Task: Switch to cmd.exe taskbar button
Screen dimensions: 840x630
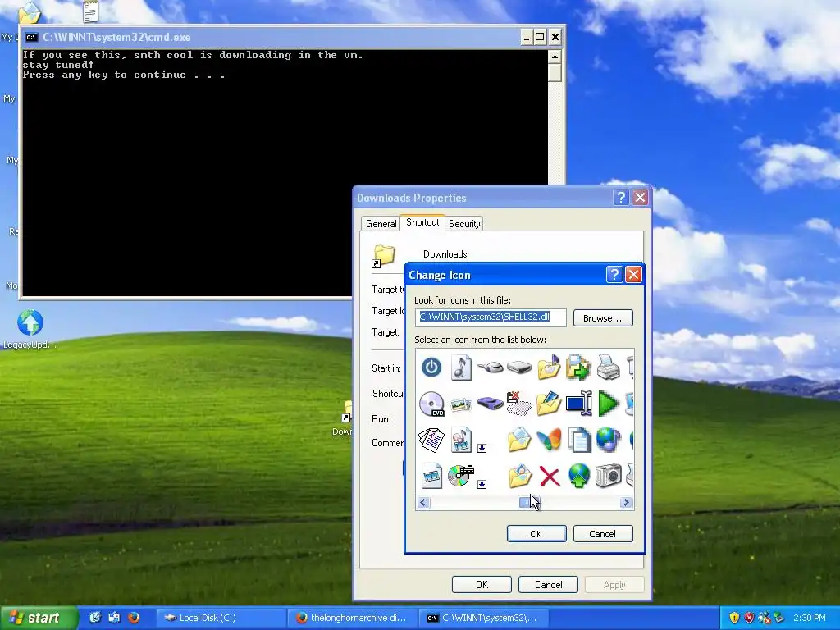Action: pyautogui.click(x=484, y=618)
